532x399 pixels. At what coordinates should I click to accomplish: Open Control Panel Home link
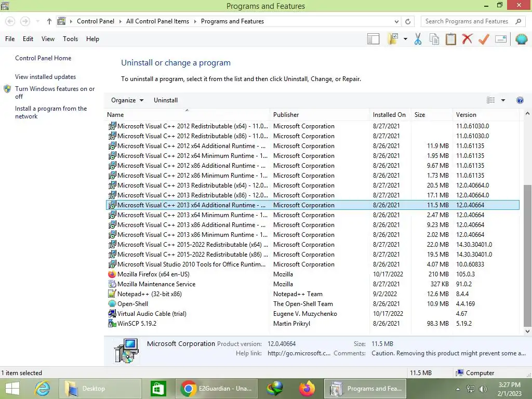coord(43,58)
